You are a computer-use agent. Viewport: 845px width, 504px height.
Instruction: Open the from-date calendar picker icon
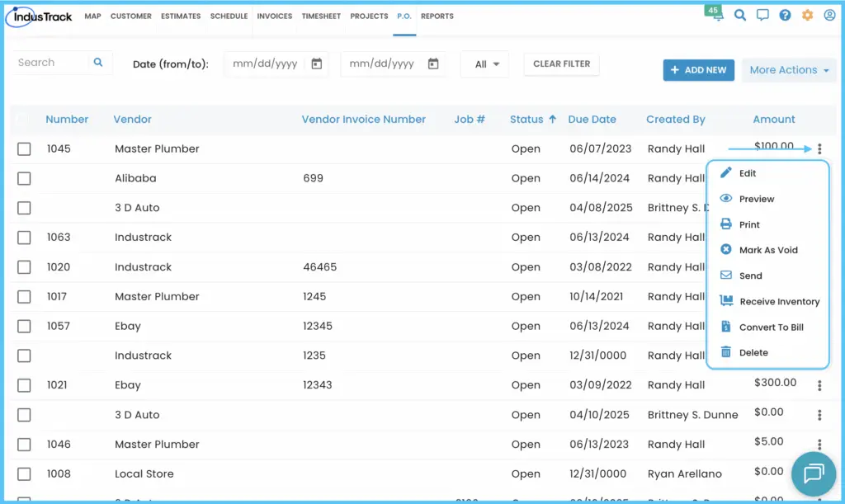[317, 64]
